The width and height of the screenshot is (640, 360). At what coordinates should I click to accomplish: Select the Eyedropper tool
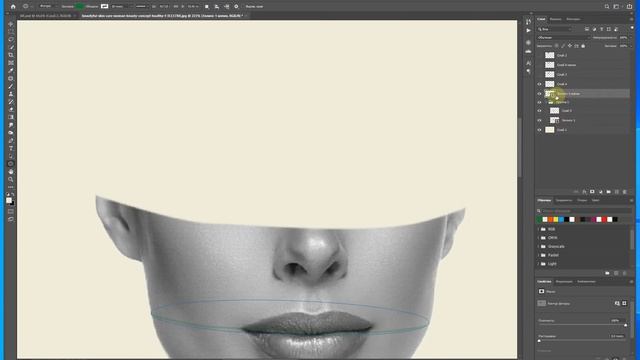coord(11,71)
